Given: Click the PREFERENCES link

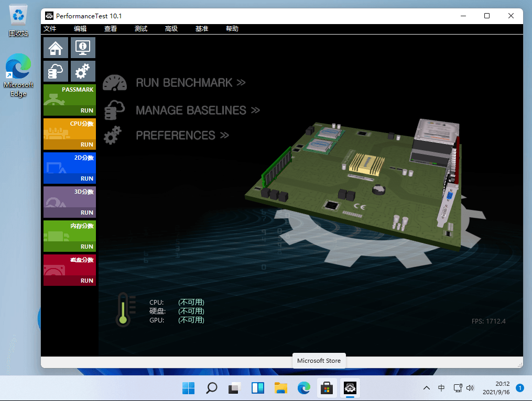Looking at the screenshot, I should (182, 135).
